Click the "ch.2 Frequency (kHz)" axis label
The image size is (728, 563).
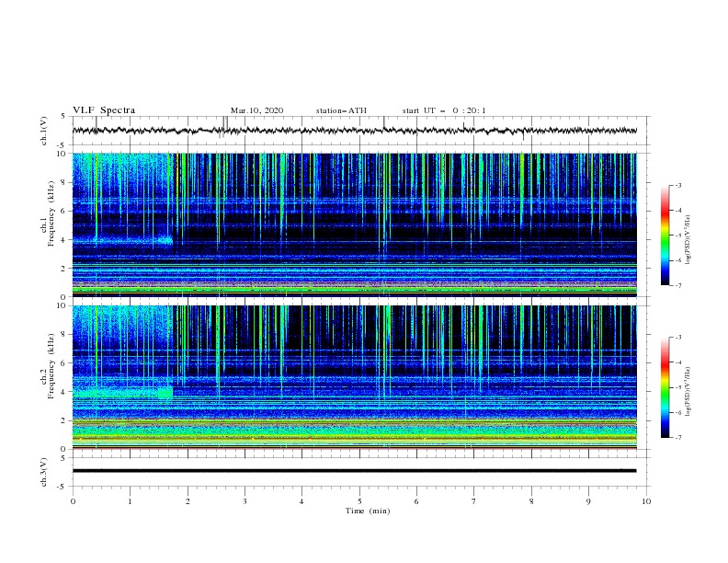(x=47, y=366)
